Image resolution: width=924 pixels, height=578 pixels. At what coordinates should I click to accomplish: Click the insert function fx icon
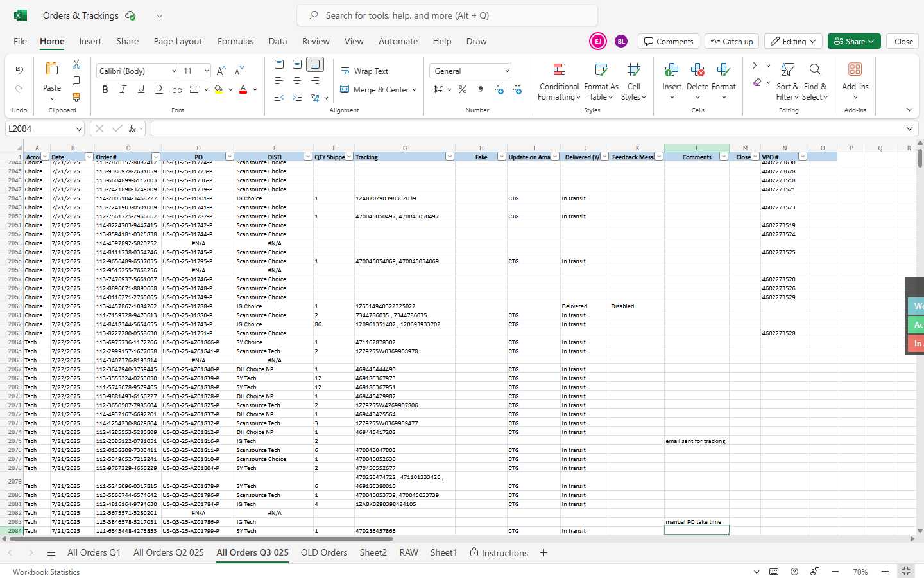(x=132, y=128)
